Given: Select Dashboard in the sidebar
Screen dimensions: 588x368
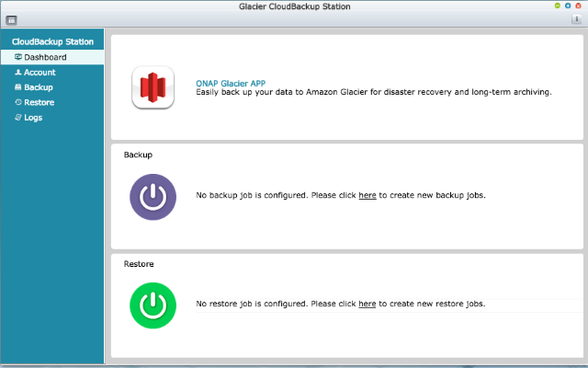Looking at the screenshot, I should click(45, 58).
